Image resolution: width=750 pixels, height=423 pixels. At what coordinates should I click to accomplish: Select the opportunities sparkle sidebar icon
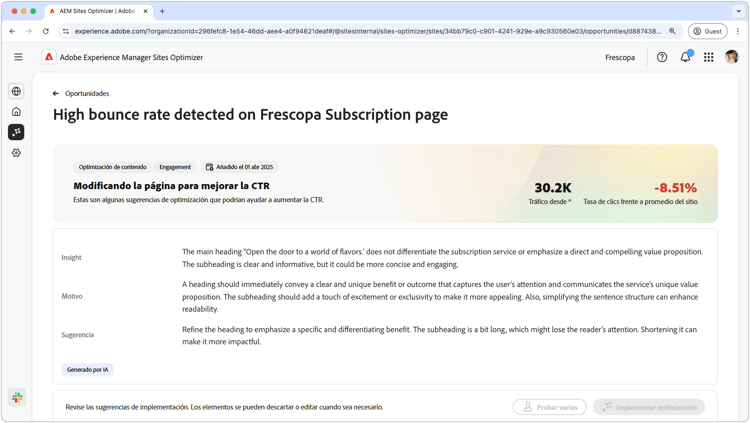click(16, 132)
